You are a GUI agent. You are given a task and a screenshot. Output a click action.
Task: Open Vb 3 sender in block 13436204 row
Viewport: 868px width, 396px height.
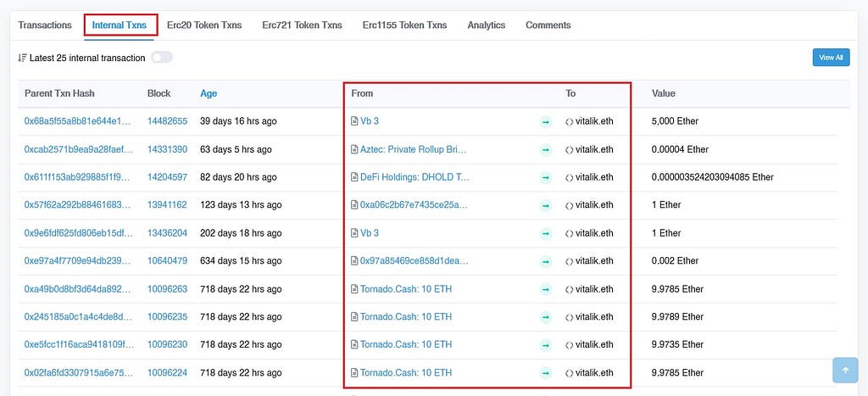[x=370, y=233]
